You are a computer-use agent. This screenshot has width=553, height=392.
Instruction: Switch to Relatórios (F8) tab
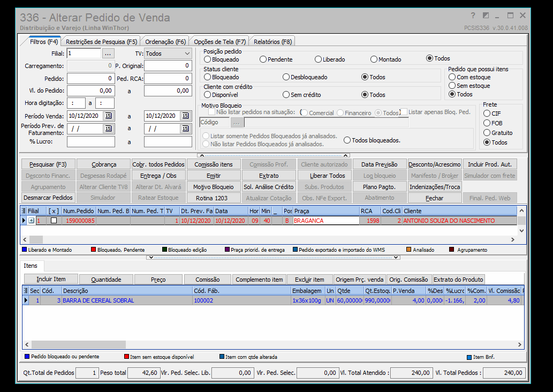272,42
